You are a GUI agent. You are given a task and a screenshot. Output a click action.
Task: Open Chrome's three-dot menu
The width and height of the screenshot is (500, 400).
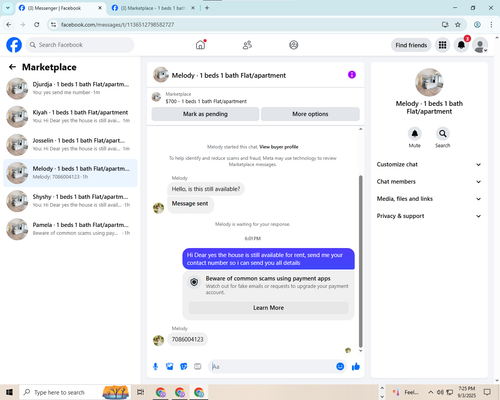[x=491, y=24]
